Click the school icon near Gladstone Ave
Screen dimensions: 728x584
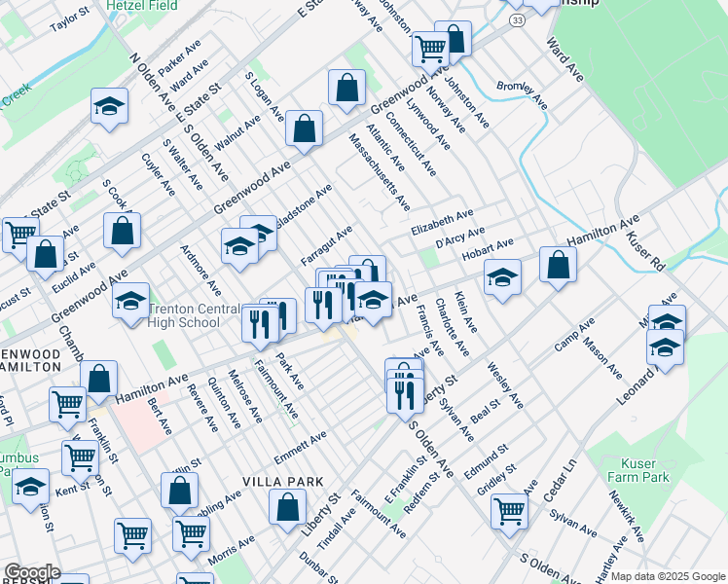coord(239,247)
